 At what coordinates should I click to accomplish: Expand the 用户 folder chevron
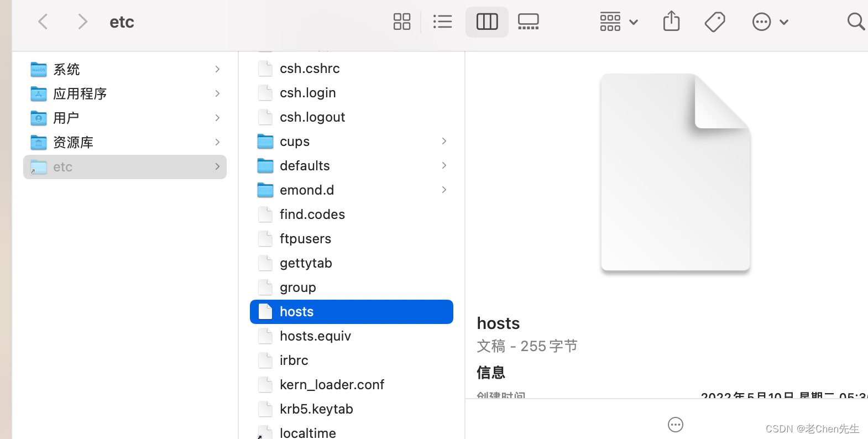[217, 118]
